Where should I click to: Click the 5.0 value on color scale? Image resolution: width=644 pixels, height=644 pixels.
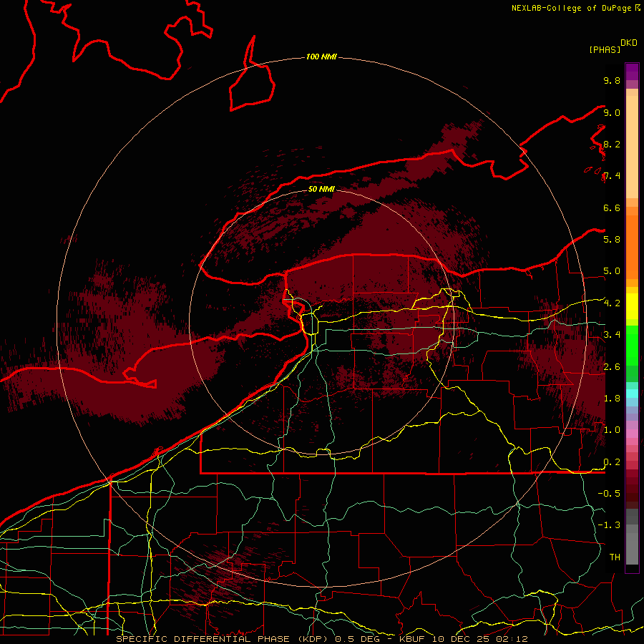612,271
